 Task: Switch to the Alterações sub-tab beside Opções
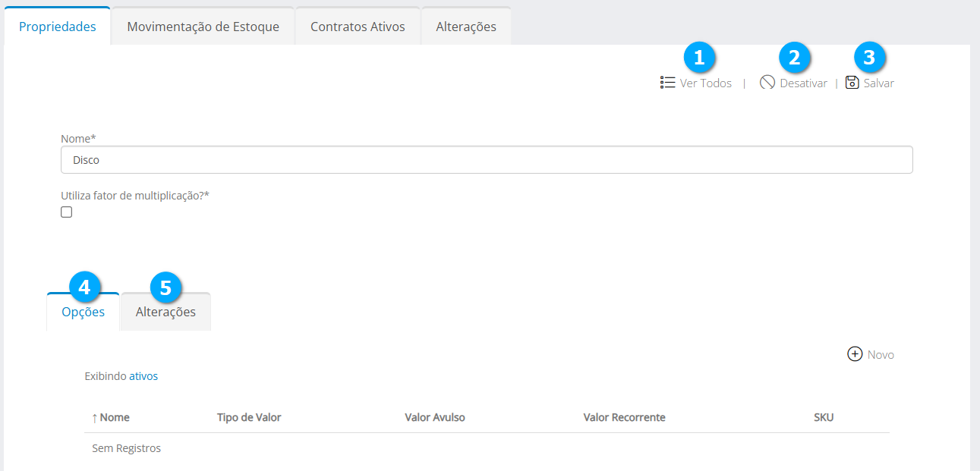click(x=165, y=312)
